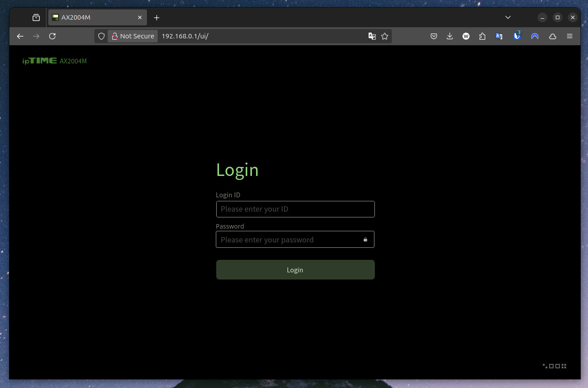The image size is (588, 388).
Task: Click the shield tracking protection icon
Action: click(101, 36)
